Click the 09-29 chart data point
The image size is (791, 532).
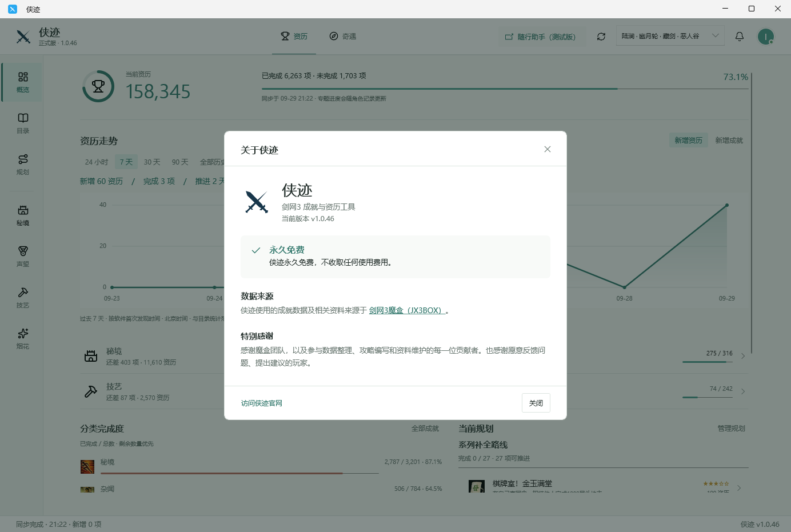(727, 205)
